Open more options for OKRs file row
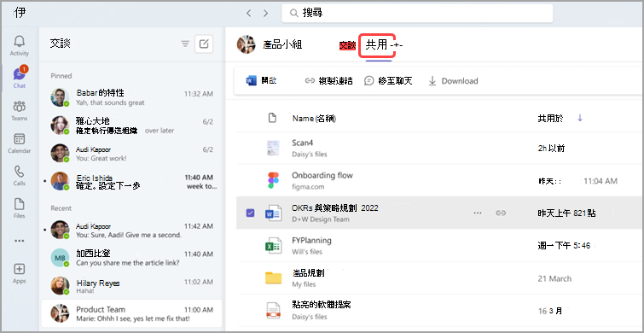 point(478,213)
